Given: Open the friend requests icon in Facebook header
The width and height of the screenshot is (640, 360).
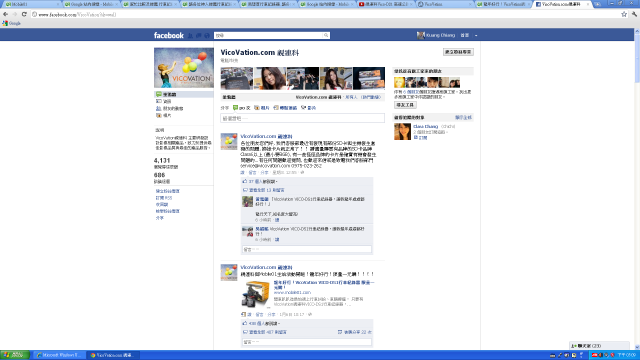Looking at the screenshot, I should point(190,36).
